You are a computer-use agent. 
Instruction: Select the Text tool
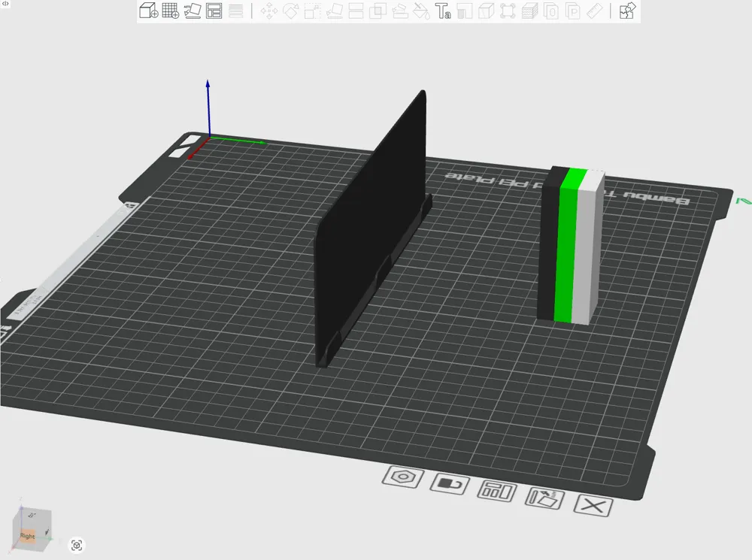click(444, 11)
